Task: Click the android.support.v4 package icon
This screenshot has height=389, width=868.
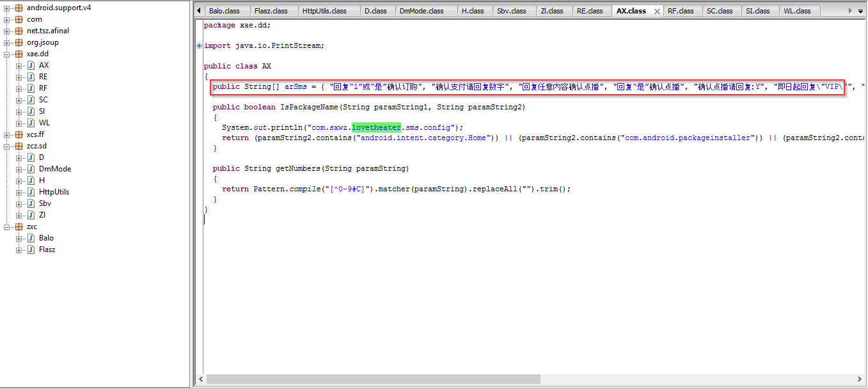Action: (x=19, y=8)
